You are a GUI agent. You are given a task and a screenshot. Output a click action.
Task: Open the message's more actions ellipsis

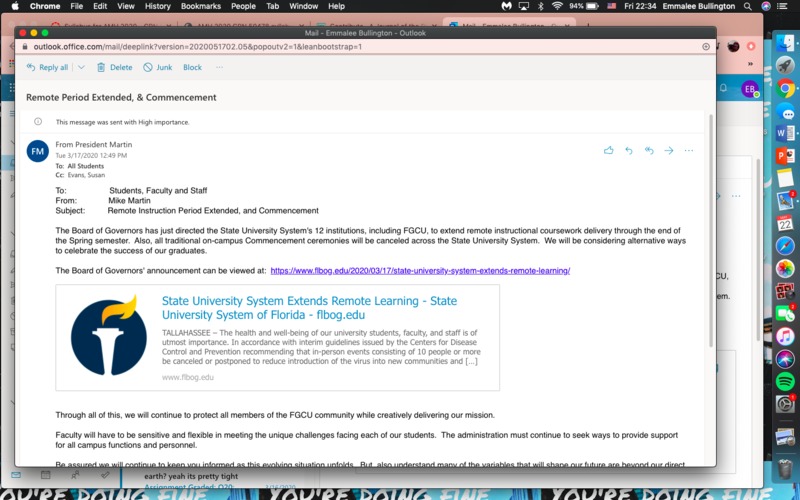[688, 151]
